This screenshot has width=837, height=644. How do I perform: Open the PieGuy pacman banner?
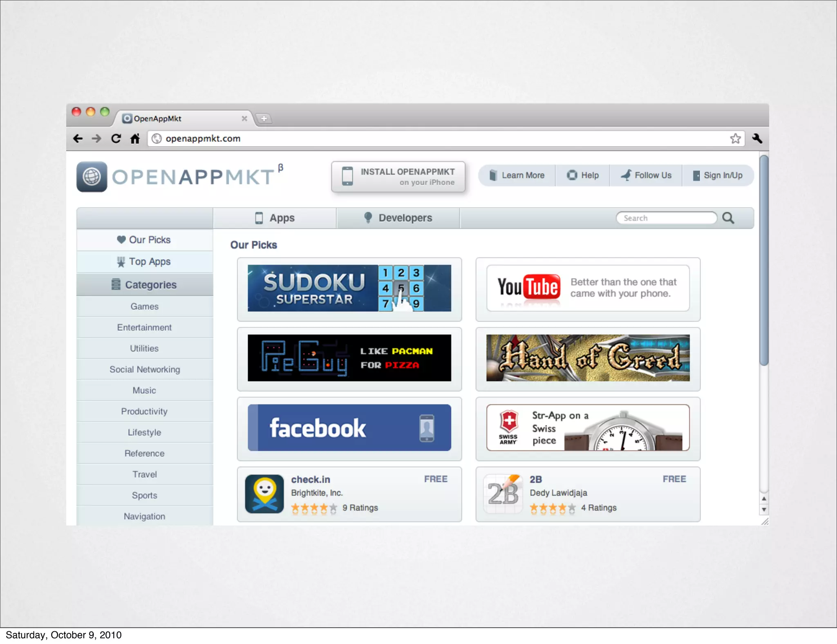coord(349,358)
